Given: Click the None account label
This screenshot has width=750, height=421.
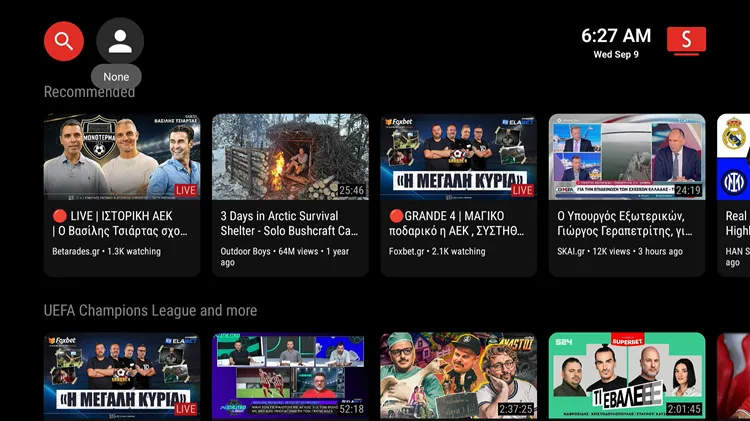Looking at the screenshot, I should click(x=116, y=77).
